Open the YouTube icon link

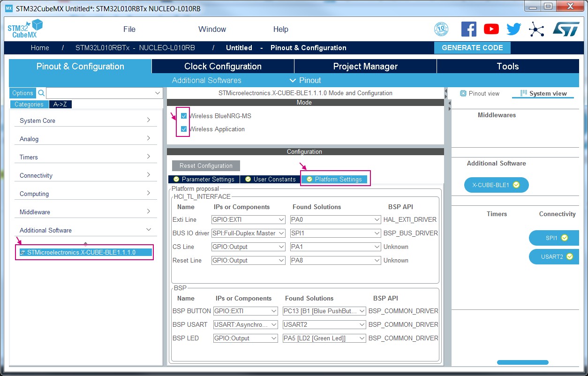coord(491,29)
